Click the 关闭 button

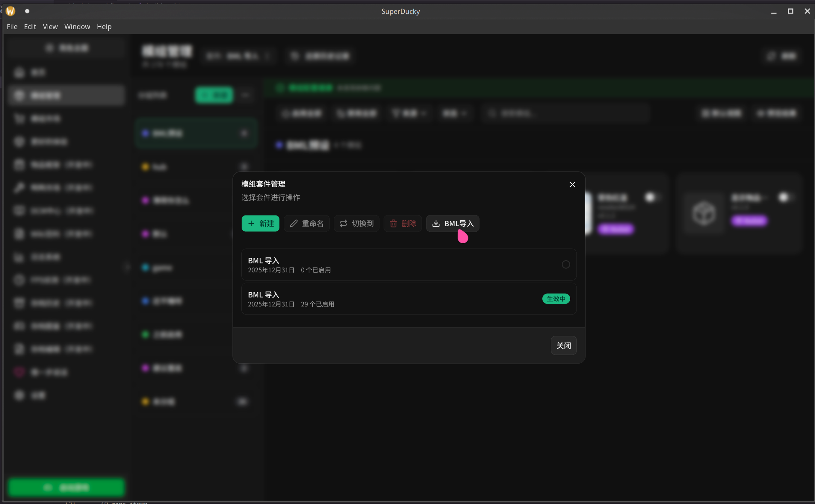[563, 345]
